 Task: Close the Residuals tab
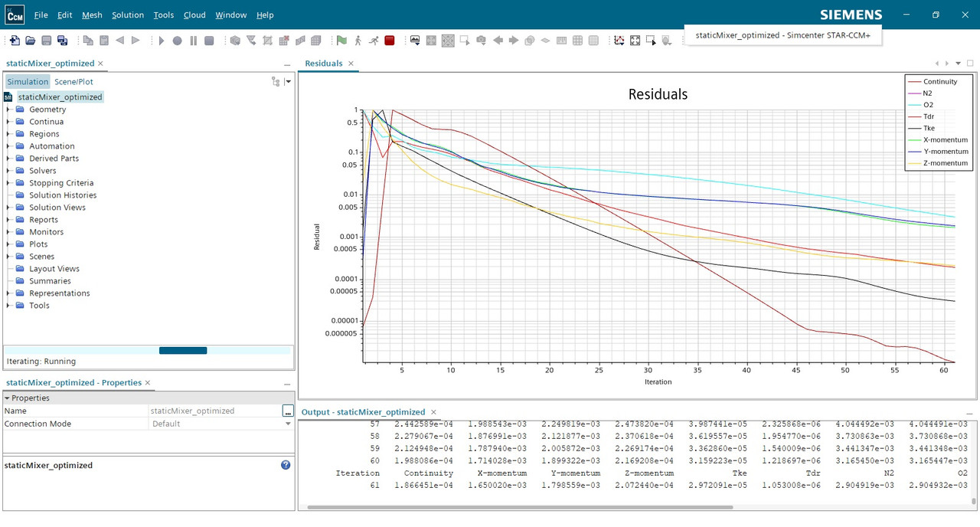tap(351, 64)
